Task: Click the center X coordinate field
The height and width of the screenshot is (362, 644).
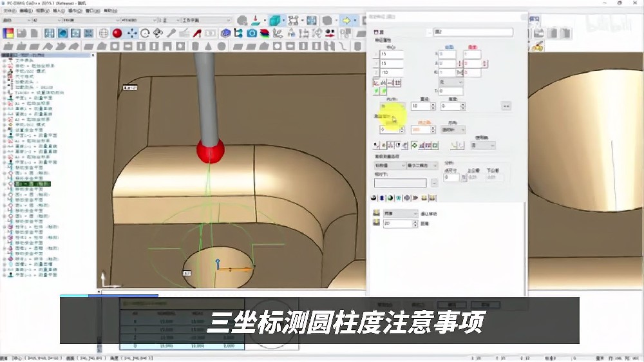Action: 392,54
